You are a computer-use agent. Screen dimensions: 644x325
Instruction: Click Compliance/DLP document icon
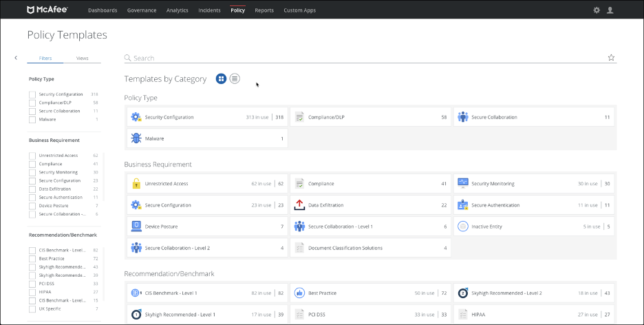pyautogui.click(x=299, y=117)
